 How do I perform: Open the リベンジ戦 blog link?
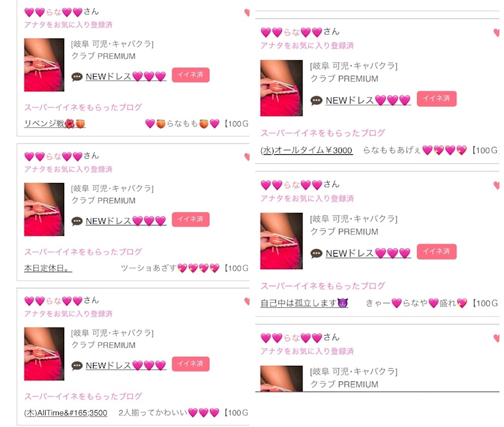[55, 124]
